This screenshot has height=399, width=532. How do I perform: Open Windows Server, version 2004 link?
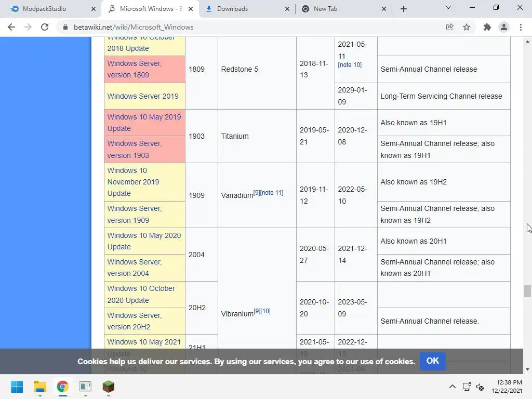point(135,268)
